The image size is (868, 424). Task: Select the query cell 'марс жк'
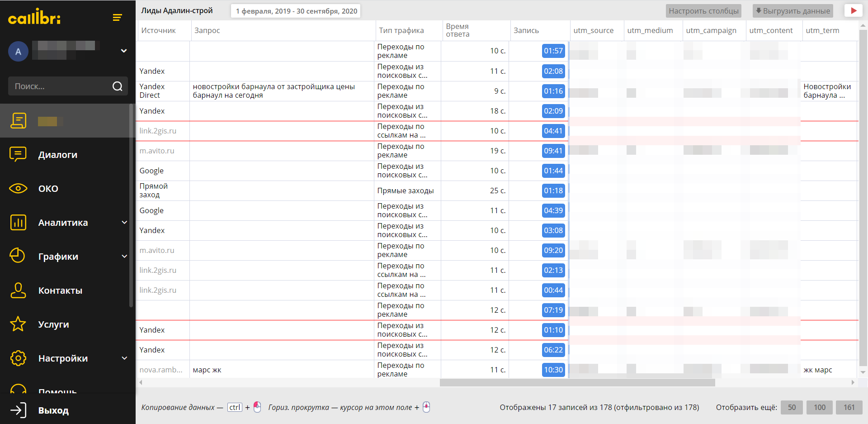click(283, 370)
